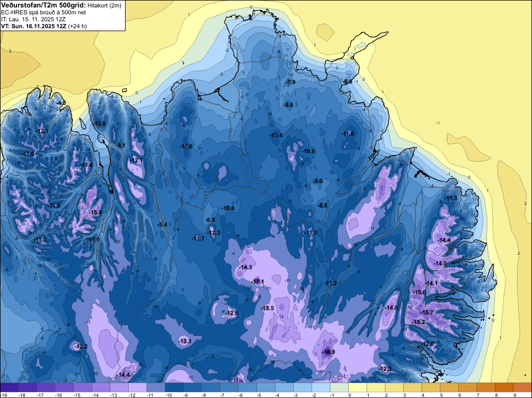Click the -11.1 temperature label

click(311, 233)
